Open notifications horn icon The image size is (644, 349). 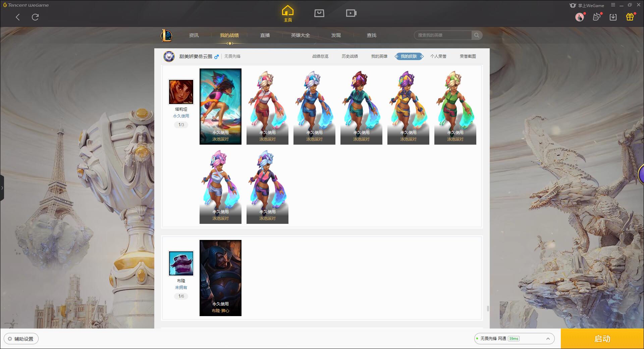tap(596, 17)
